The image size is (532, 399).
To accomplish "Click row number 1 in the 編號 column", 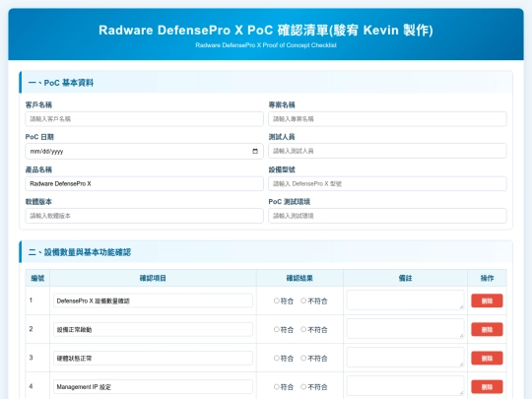I will [x=31, y=300].
